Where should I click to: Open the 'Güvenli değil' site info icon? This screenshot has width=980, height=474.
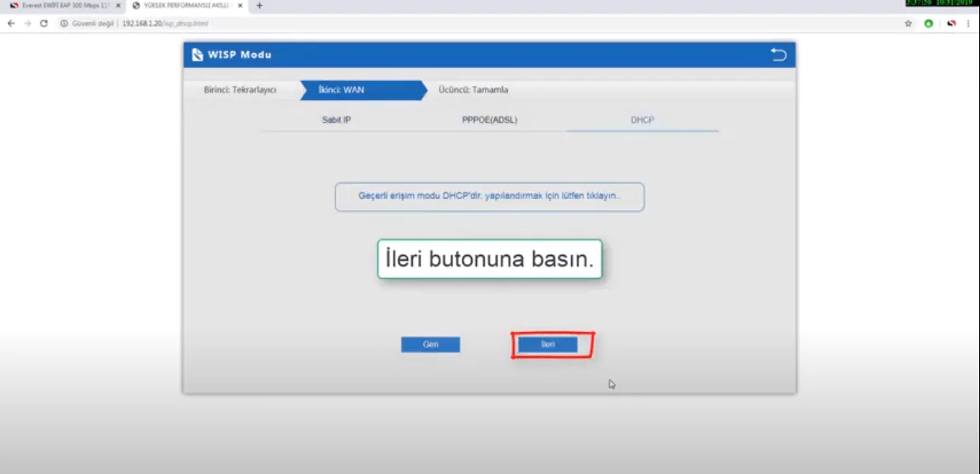pyautogui.click(x=64, y=24)
